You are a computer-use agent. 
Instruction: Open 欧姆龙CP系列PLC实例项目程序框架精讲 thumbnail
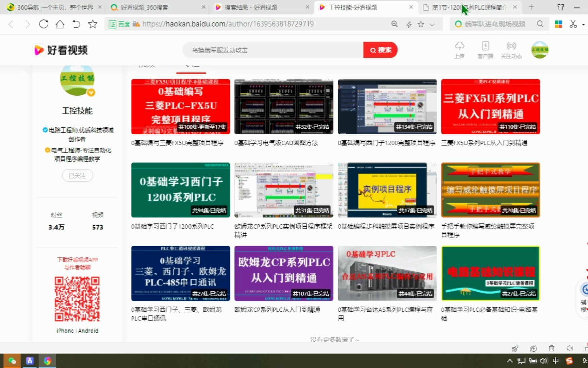pyautogui.click(x=284, y=190)
